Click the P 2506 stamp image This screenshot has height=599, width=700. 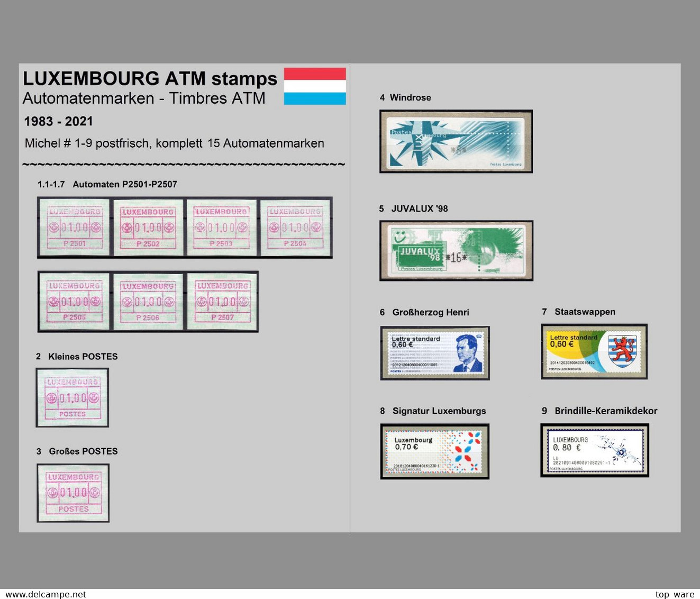[148, 302]
